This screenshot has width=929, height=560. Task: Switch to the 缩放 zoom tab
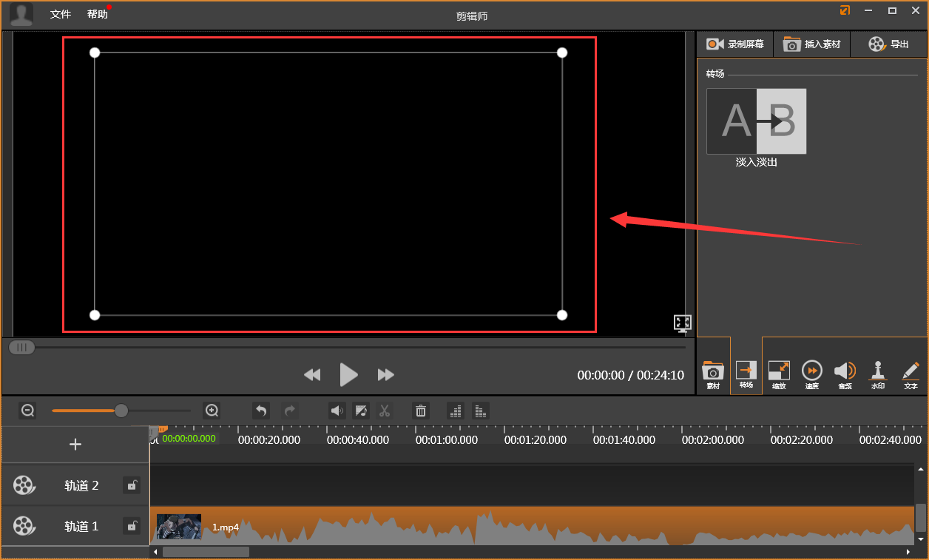coord(779,375)
